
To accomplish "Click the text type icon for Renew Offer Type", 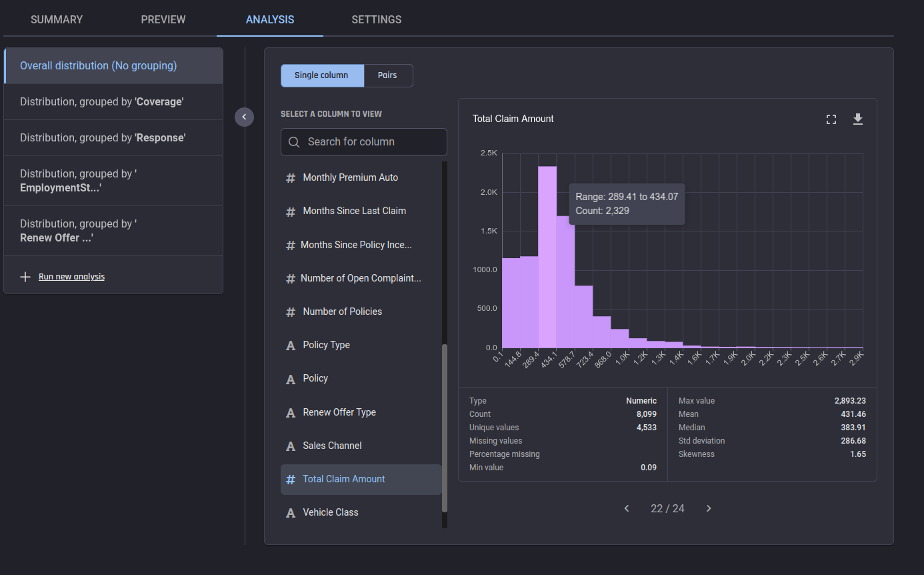I will click(x=291, y=413).
